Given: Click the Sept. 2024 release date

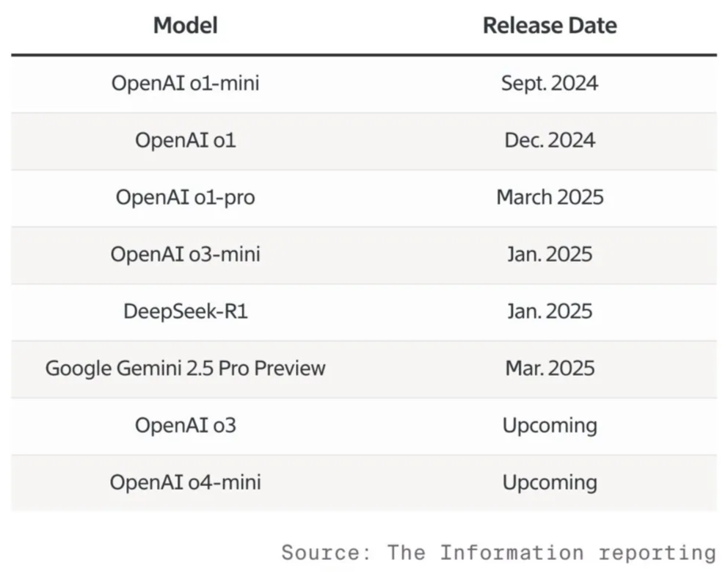Looking at the screenshot, I should coord(549,83).
